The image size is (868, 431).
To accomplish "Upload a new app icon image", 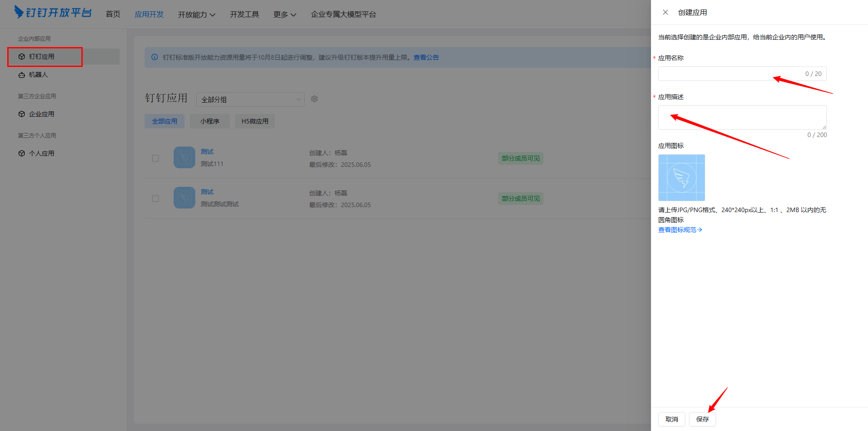I will [x=681, y=178].
